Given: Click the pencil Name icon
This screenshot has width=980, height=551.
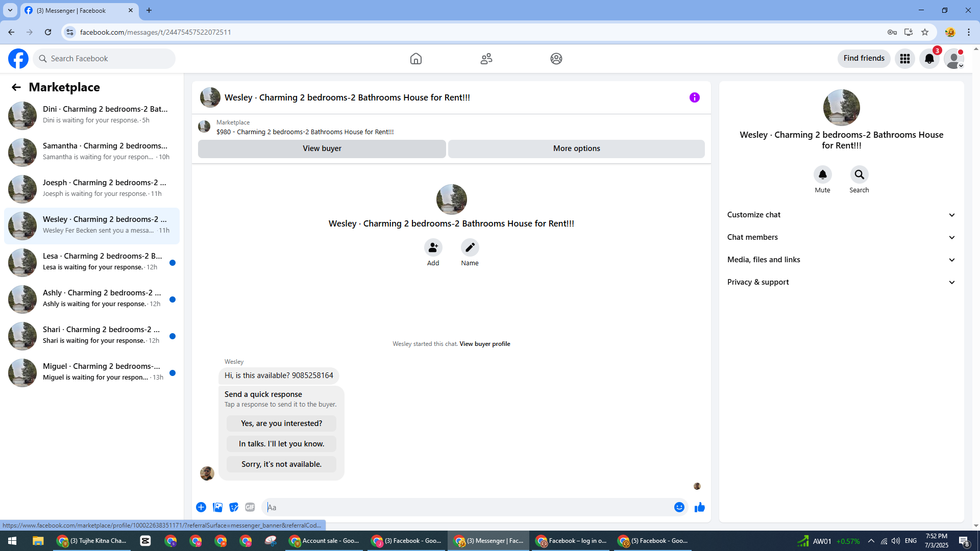Looking at the screenshot, I should [470, 248].
